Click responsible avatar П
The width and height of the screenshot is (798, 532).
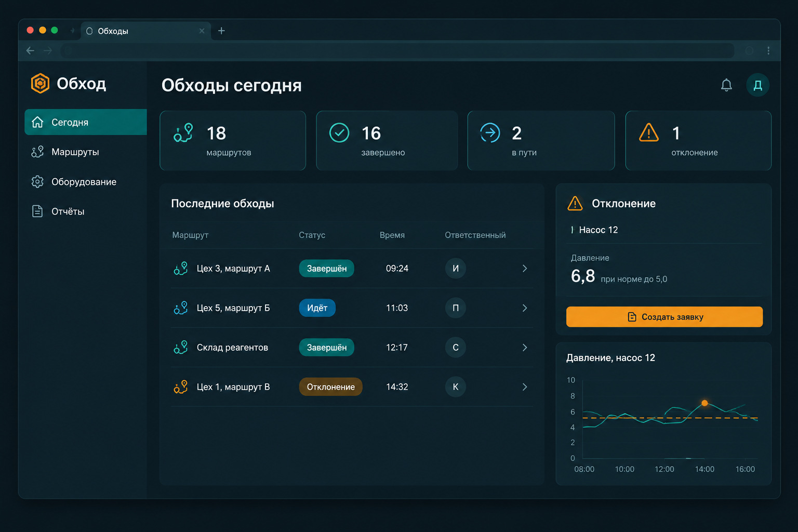(x=456, y=308)
